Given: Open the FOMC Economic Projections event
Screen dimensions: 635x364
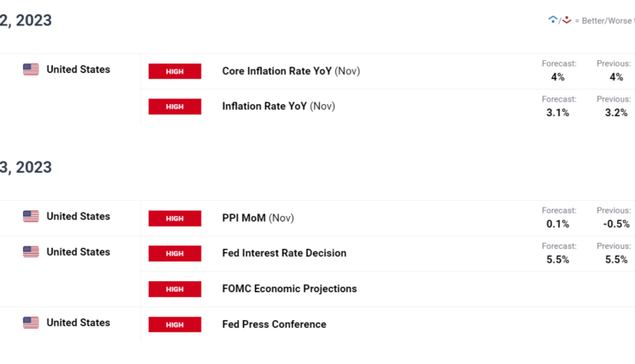Looking at the screenshot, I should pos(289,289).
